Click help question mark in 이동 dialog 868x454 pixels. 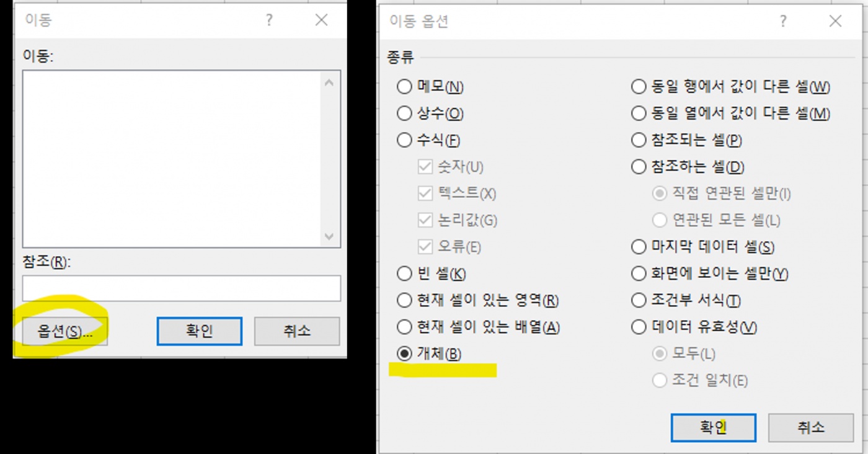269,20
